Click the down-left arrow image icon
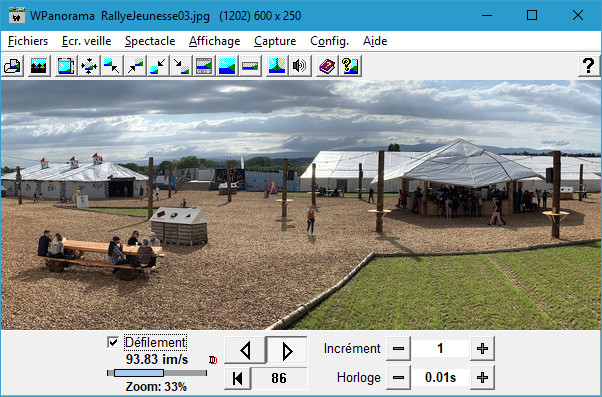 pos(158,66)
